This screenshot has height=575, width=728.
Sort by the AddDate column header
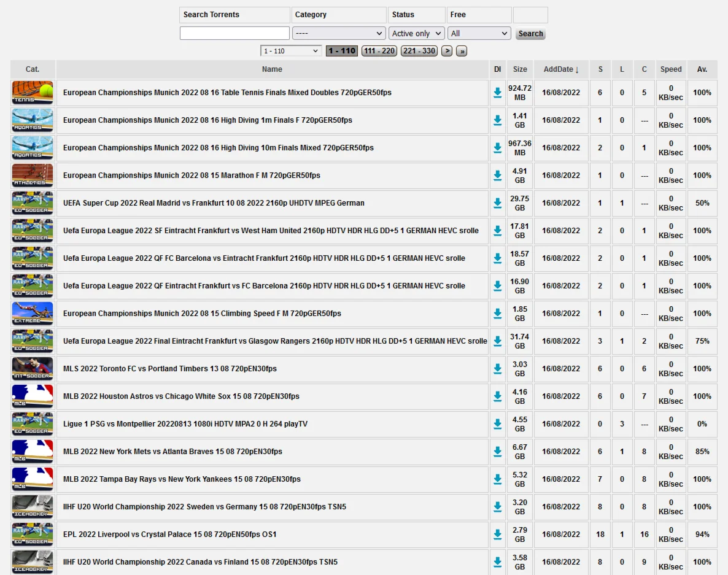(560, 69)
